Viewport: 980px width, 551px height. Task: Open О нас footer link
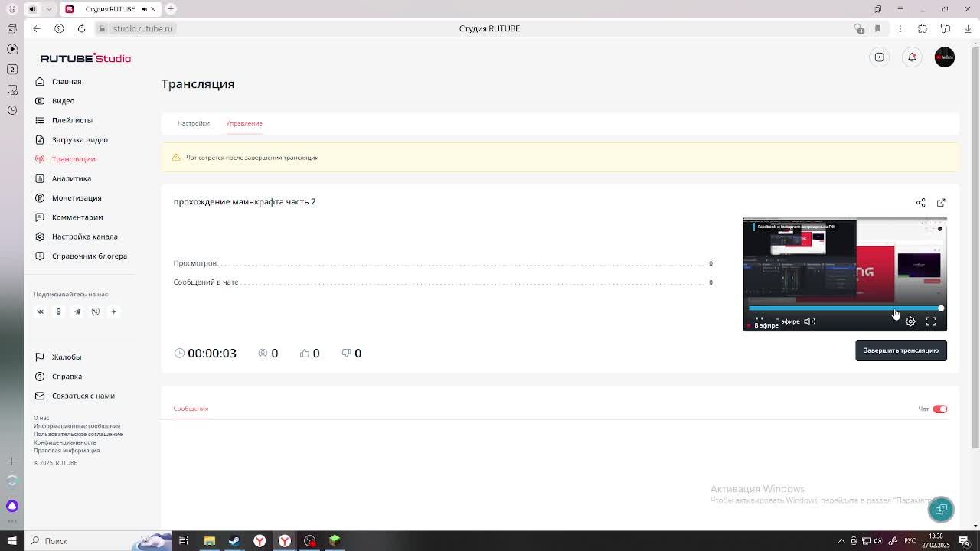point(41,418)
